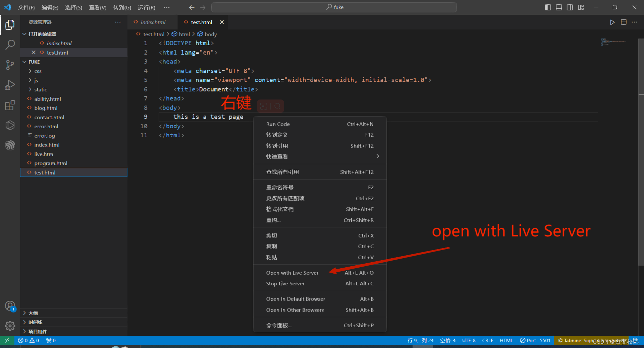The image size is (644, 348).
Task: Collapse the Open Editors section
Action: [x=24, y=34]
